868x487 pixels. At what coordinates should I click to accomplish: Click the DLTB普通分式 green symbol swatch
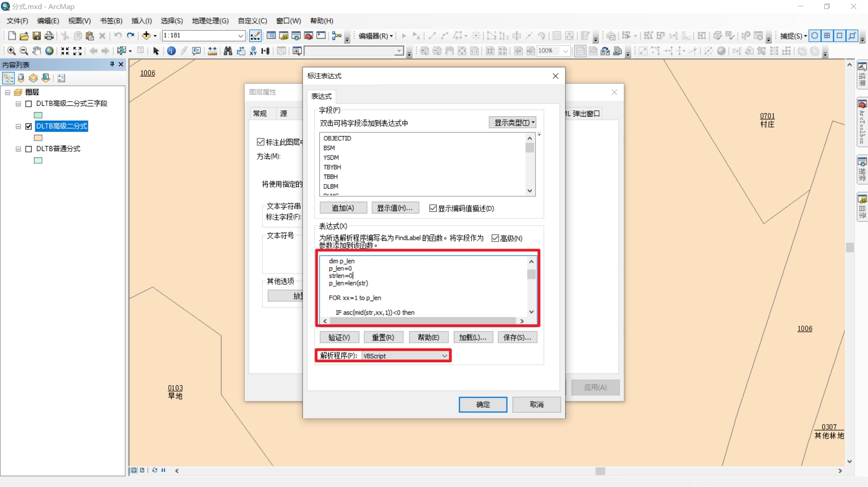pyautogui.click(x=38, y=161)
